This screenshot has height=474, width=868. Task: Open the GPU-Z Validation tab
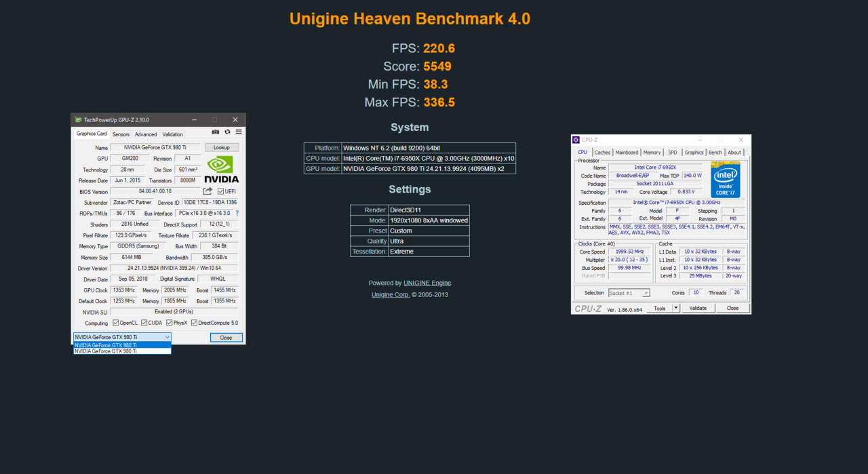tap(172, 134)
